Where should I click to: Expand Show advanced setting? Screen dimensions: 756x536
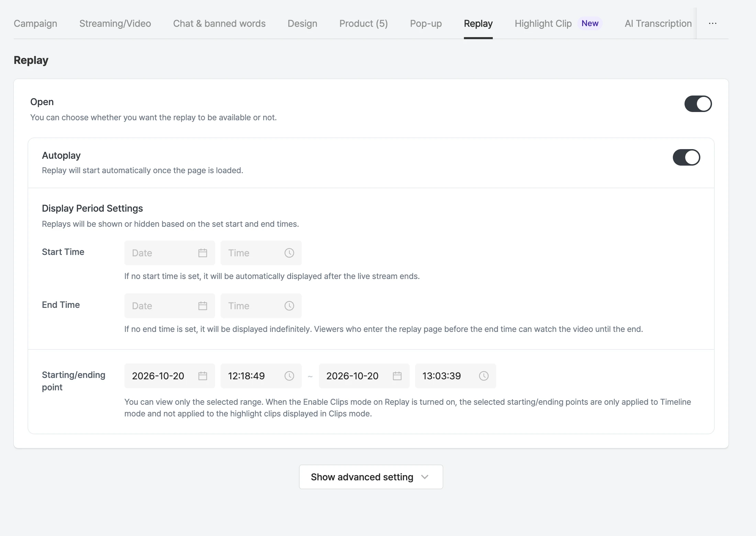[371, 477]
